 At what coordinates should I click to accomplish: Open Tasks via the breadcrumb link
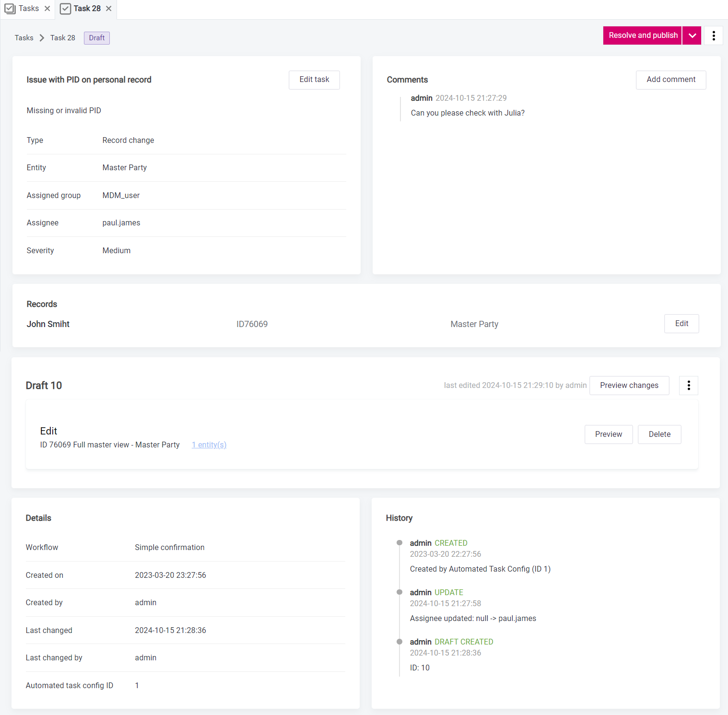(x=23, y=37)
